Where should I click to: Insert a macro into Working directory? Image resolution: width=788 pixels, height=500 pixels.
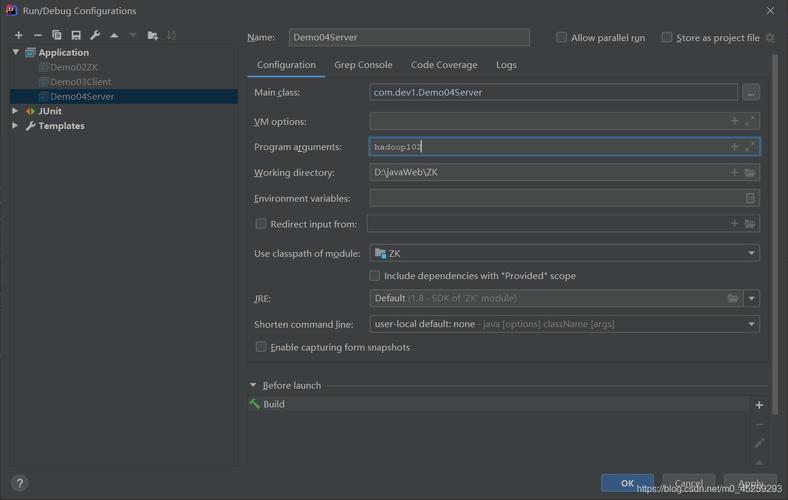[734, 172]
